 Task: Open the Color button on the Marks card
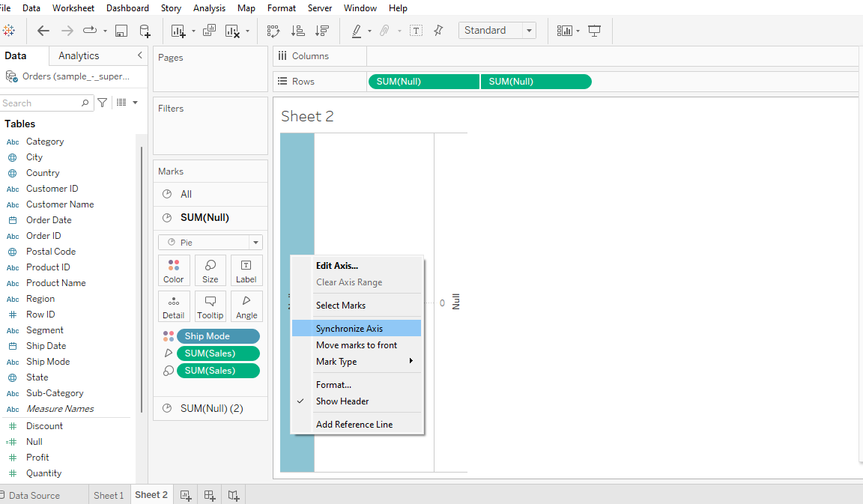click(173, 270)
